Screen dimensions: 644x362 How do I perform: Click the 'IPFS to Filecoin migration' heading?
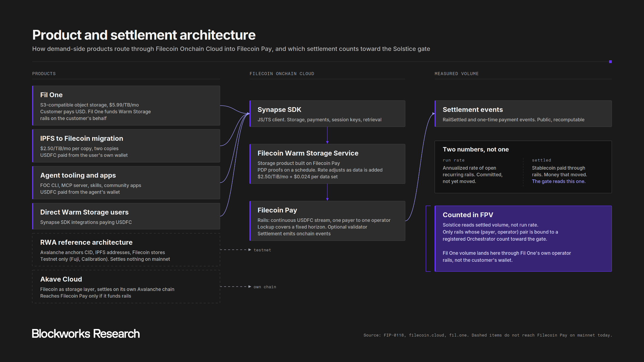[81, 139]
